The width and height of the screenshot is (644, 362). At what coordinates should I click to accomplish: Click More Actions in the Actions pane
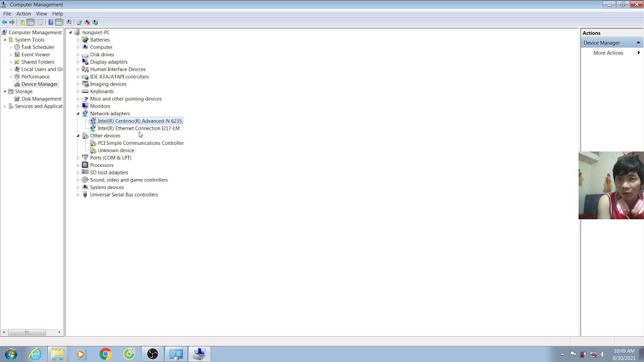pos(608,53)
